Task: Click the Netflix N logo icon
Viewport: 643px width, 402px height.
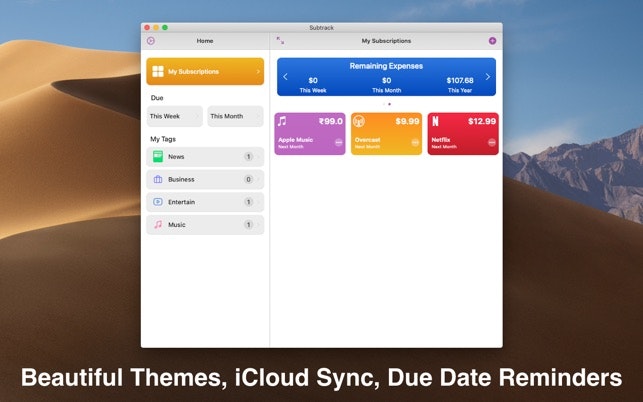Action: pyautogui.click(x=436, y=121)
